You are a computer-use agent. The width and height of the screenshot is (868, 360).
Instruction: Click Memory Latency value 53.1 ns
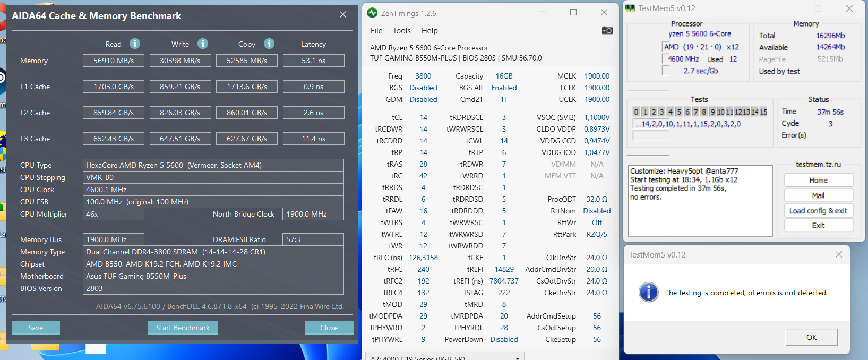tap(313, 61)
